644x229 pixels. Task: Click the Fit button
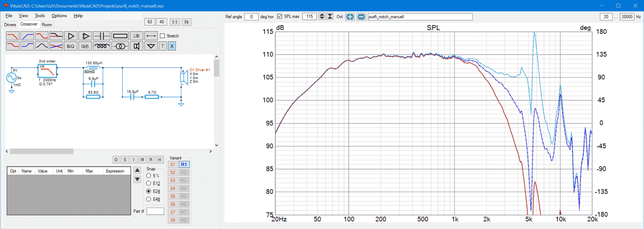pos(186,22)
